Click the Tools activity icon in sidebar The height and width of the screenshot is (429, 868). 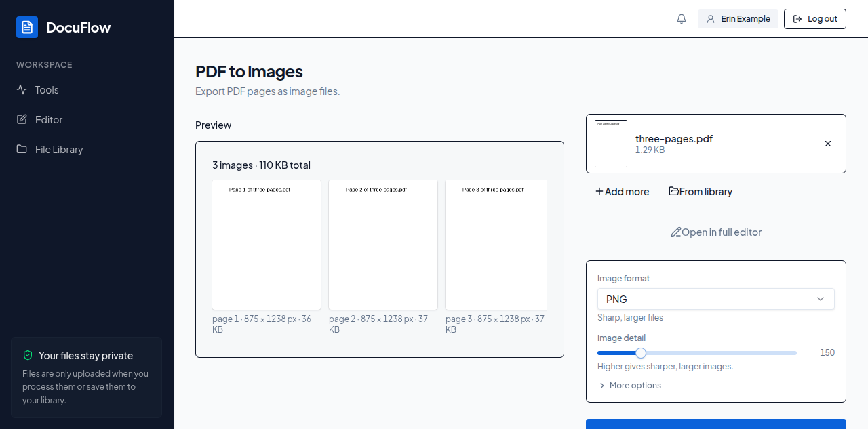point(22,89)
